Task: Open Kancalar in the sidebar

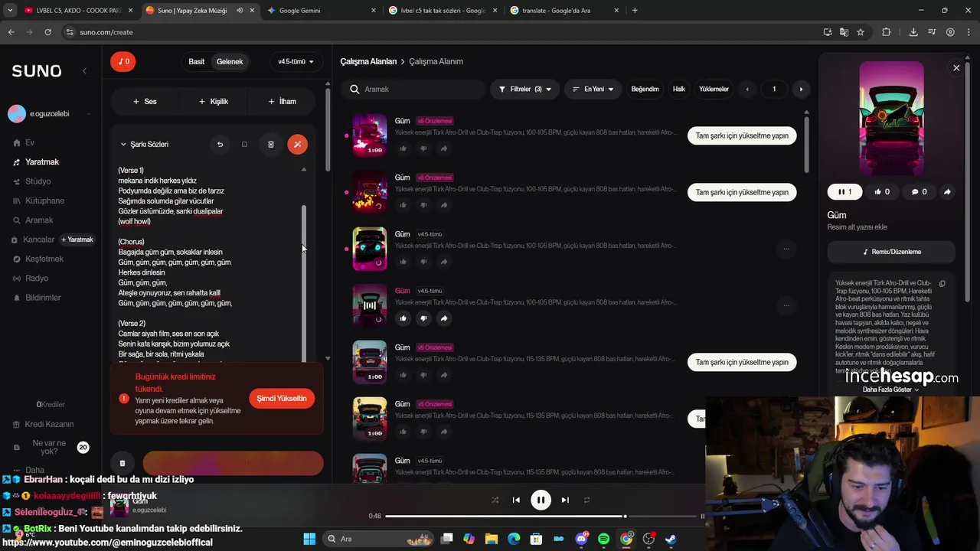Action: [33, 240]
